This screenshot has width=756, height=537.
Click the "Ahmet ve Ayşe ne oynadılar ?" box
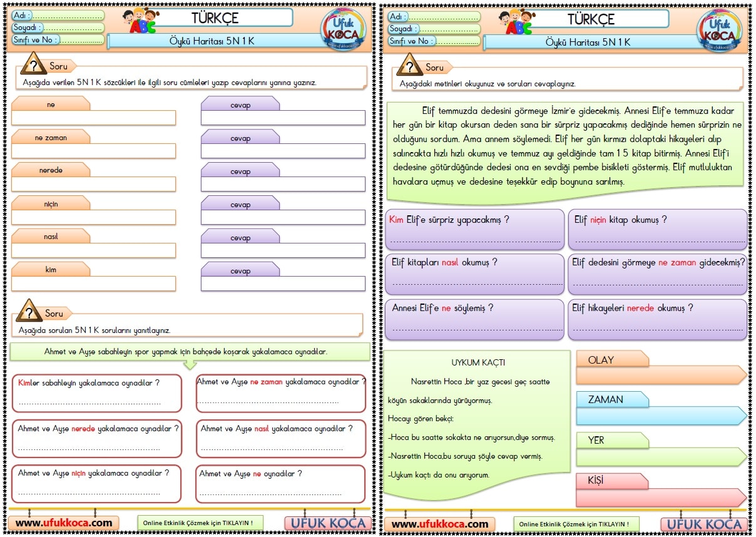[x=281, y=484]
